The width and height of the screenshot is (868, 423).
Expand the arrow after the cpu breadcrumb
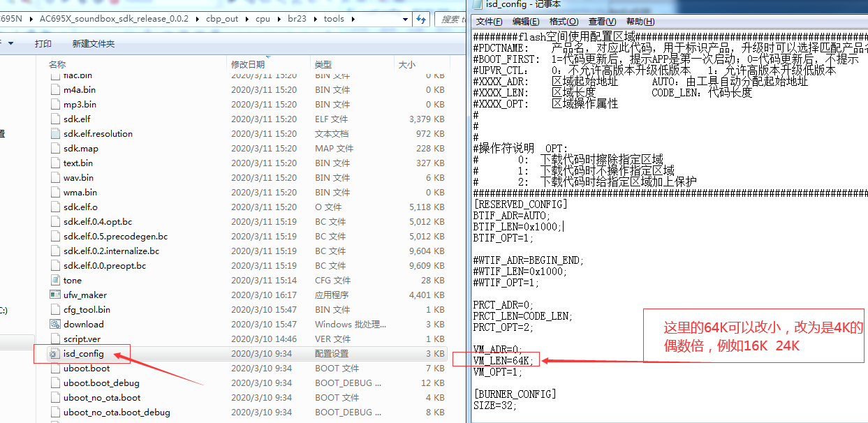click(x=280, y=19)
